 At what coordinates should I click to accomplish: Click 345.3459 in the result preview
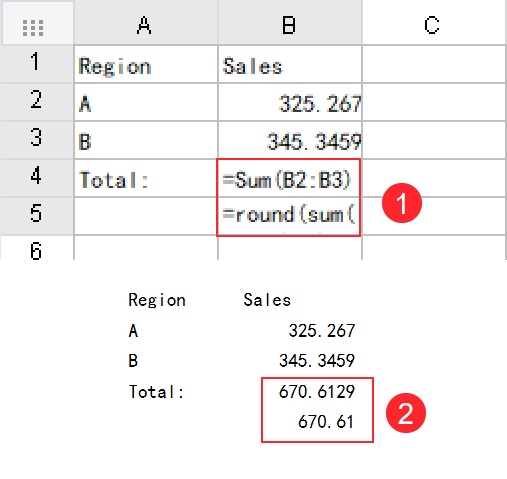point(317,361)
